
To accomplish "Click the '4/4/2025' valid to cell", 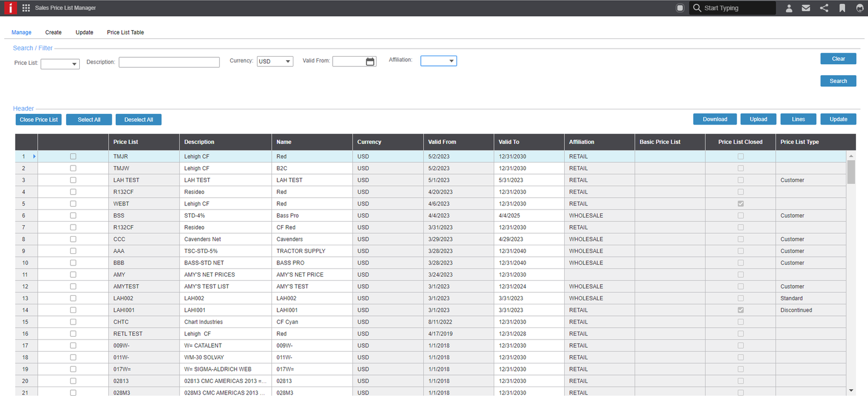I will 529,215.
